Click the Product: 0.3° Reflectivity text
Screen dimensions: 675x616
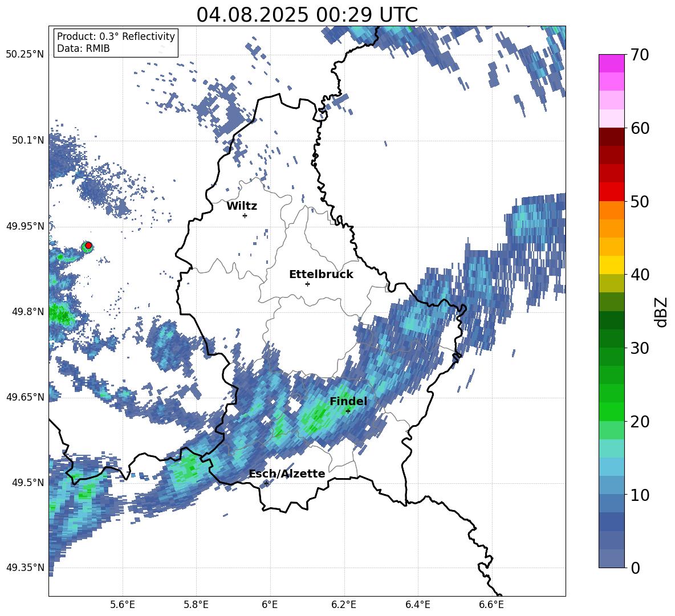point(116,36)
